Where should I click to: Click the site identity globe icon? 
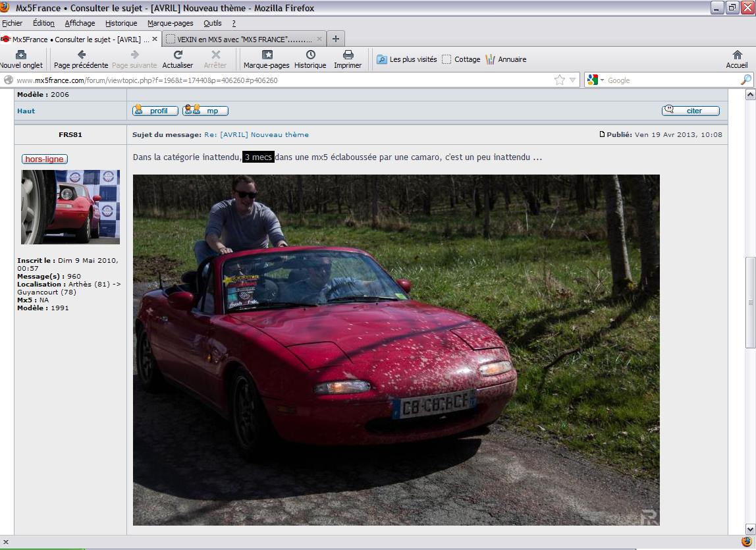[x=9, y=80]
